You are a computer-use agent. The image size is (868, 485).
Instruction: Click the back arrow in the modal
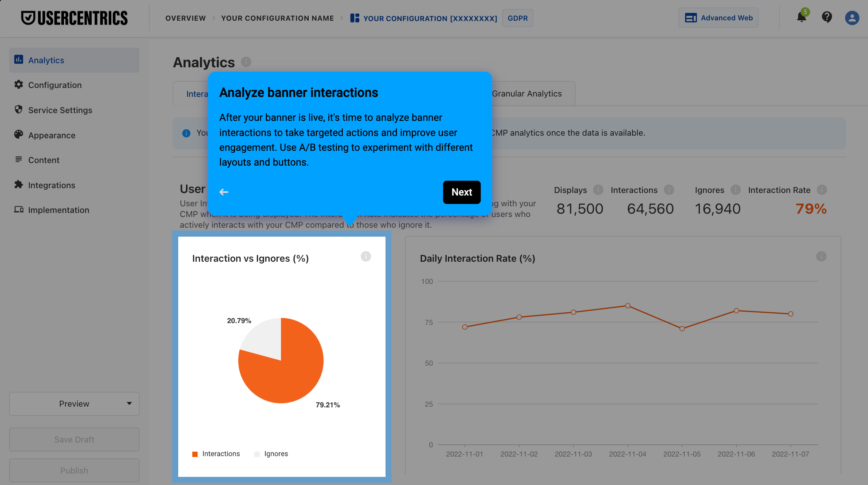(224, 192)
